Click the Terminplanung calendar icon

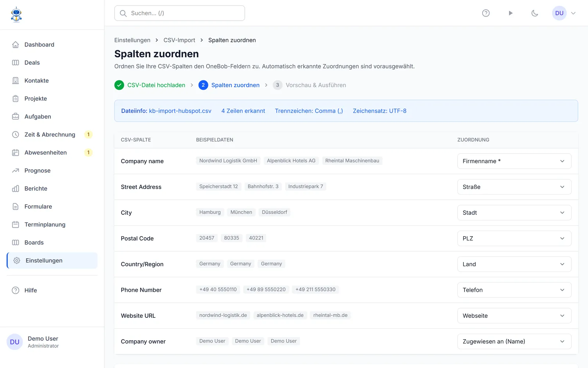[15, 225]
